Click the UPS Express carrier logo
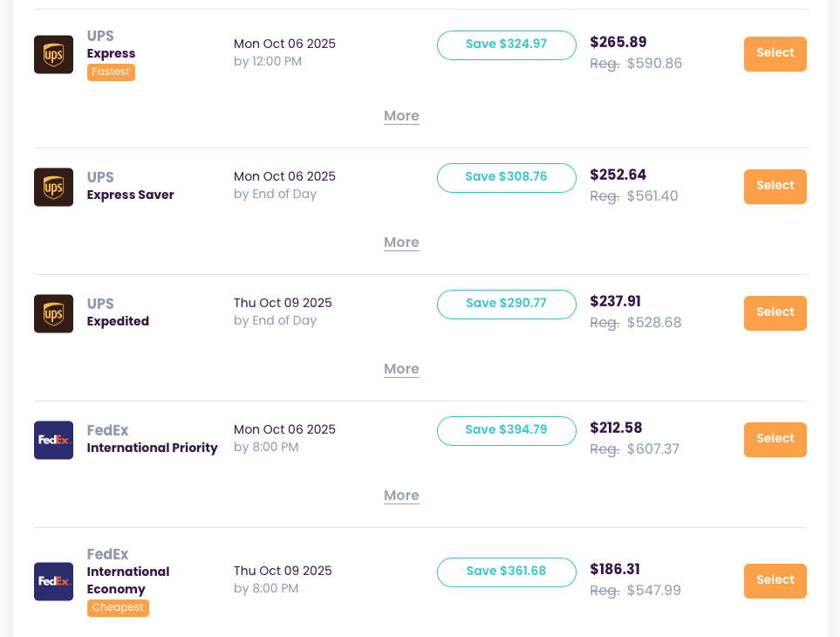 [x=53, y=55]
